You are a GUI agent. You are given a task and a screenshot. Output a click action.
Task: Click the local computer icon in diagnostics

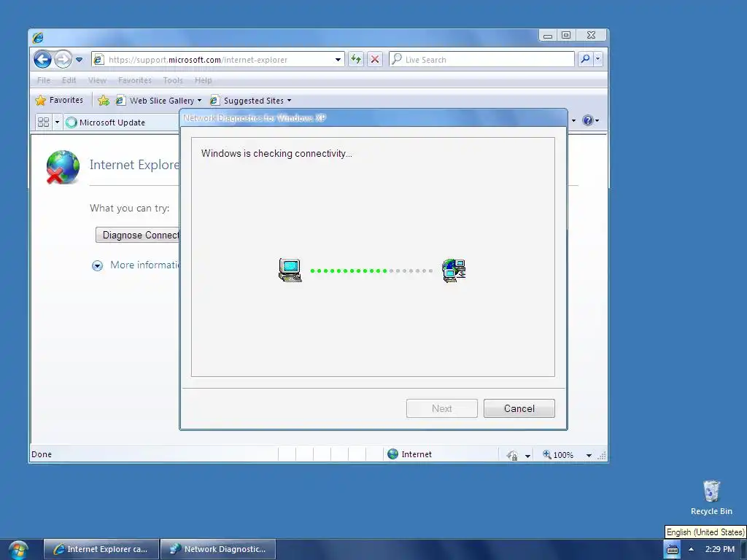[x=290, y=271]
